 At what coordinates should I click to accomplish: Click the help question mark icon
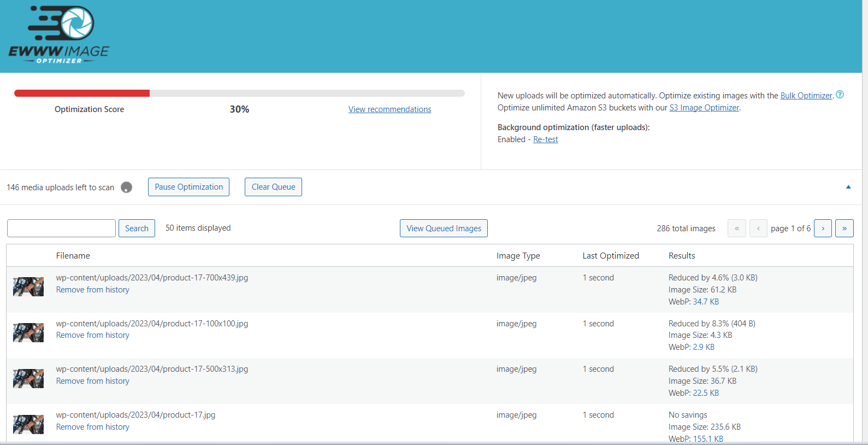click(x=840, y=95)
